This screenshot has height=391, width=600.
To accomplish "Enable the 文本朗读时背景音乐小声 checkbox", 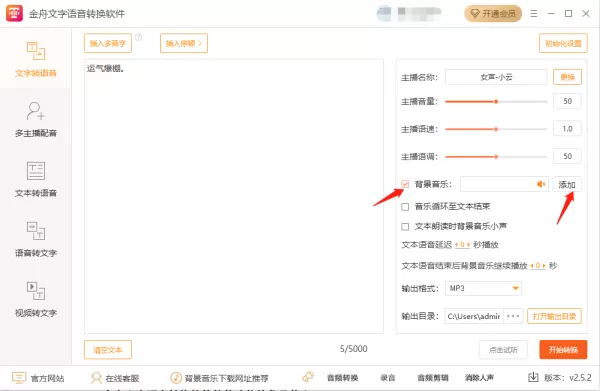I will (x=405, y=226).
